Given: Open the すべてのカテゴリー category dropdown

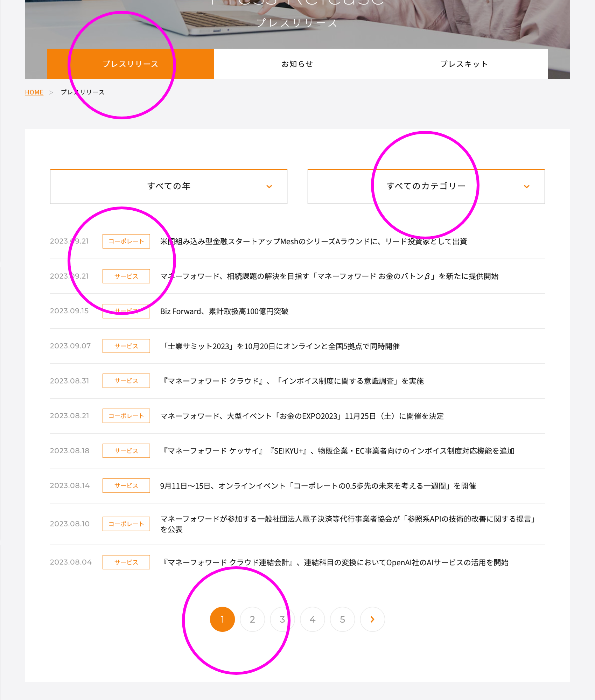Looking at the screenshot, I should click(426, 186).
